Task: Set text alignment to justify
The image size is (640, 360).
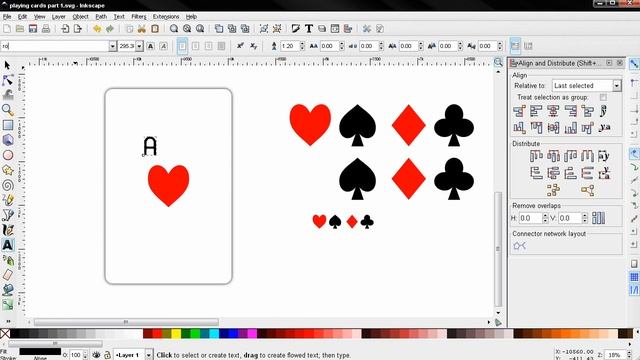Action: (x=221, y=46)
